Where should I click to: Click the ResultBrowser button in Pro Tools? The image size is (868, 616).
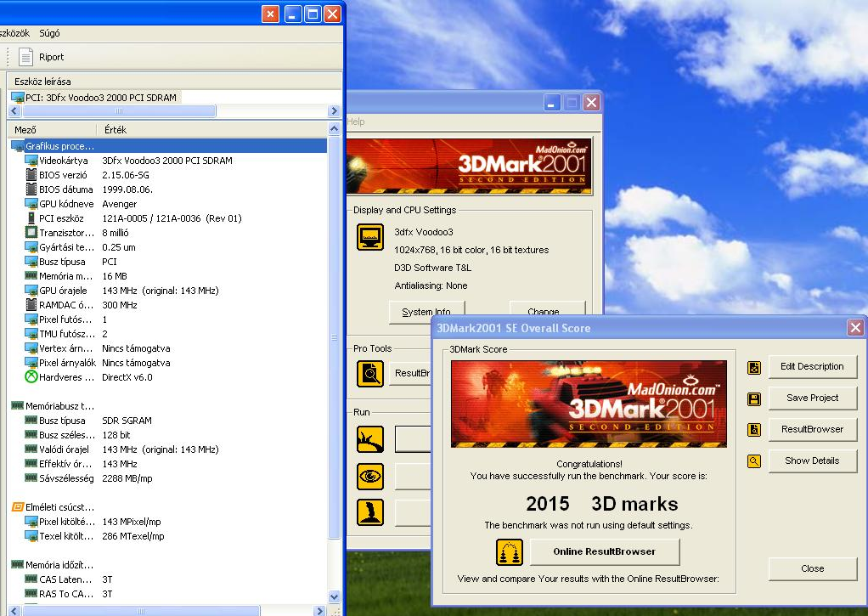(x=412, y=373)
